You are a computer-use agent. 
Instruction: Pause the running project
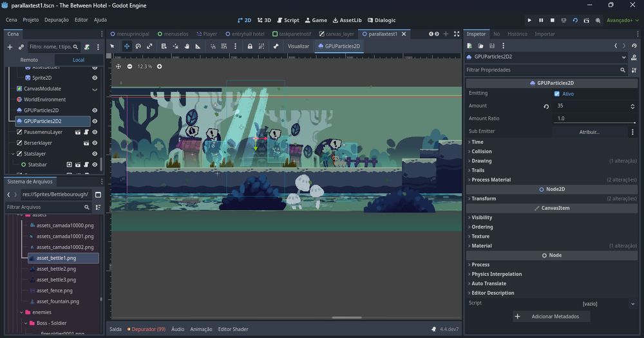(x=541, y=20)
